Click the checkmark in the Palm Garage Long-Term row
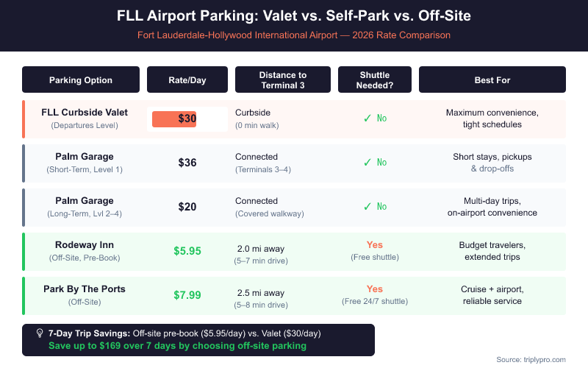Image resolution: width=588 pixels, height=368 pixels. click(x=367, y=207)
